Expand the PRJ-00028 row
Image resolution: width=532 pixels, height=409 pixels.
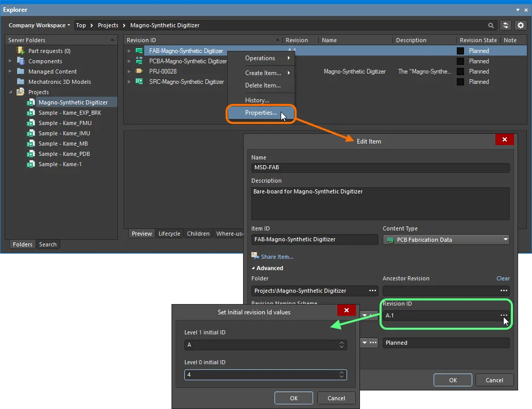click(x=129, y=71)
